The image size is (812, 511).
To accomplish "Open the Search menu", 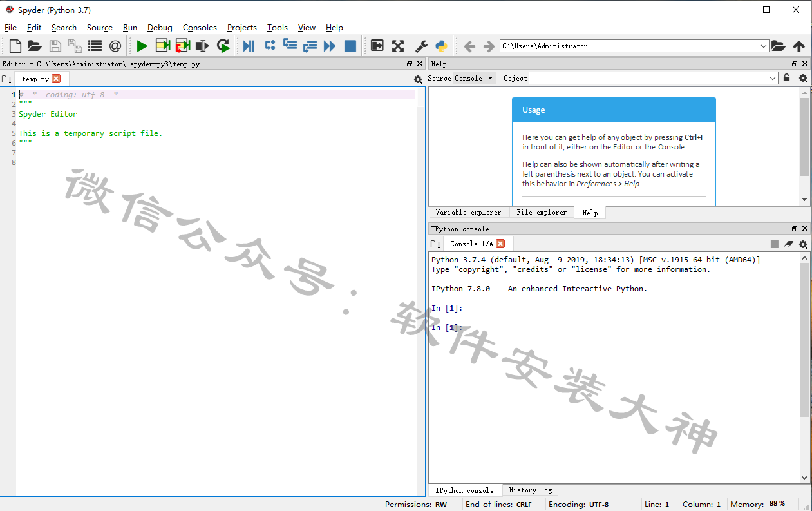I will coord(64,28).
